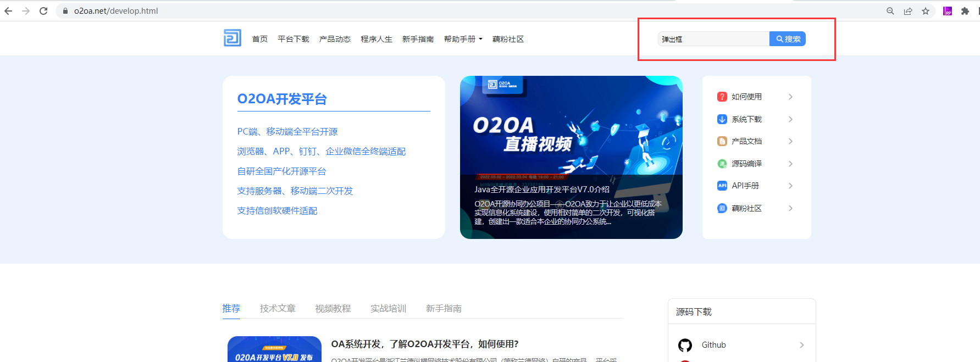Click the address bar URL o2oa.net/develop.html
This screenshot has height=362, width=980.
[116, 11]
